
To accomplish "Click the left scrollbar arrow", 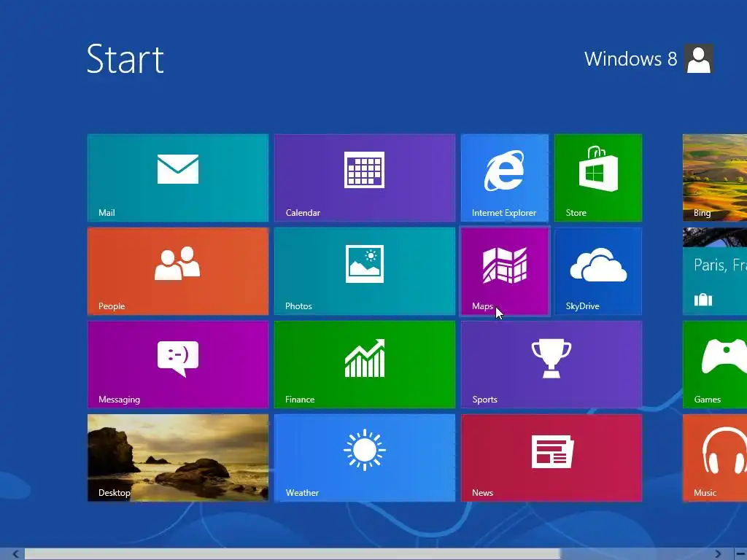I will click(15, 554).
